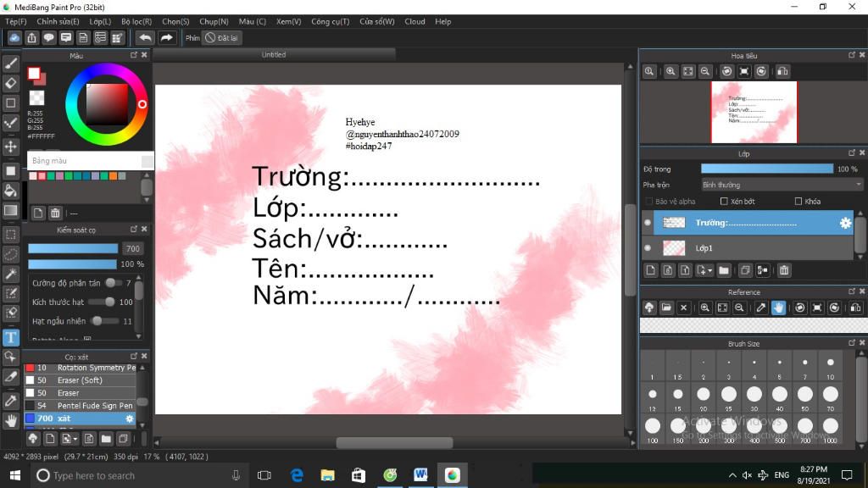Open Microsoft Edge from the taskbar
868x488 pixels.
click(x=298, y=475)
